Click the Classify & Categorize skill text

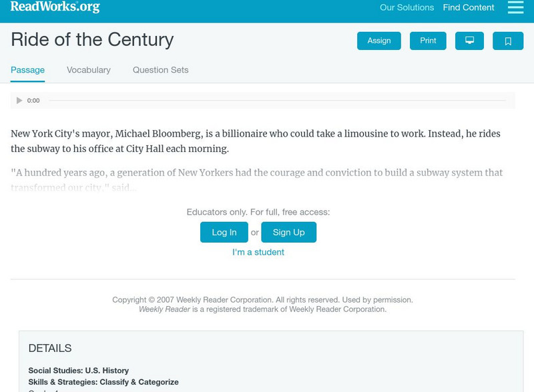point(139,382)
